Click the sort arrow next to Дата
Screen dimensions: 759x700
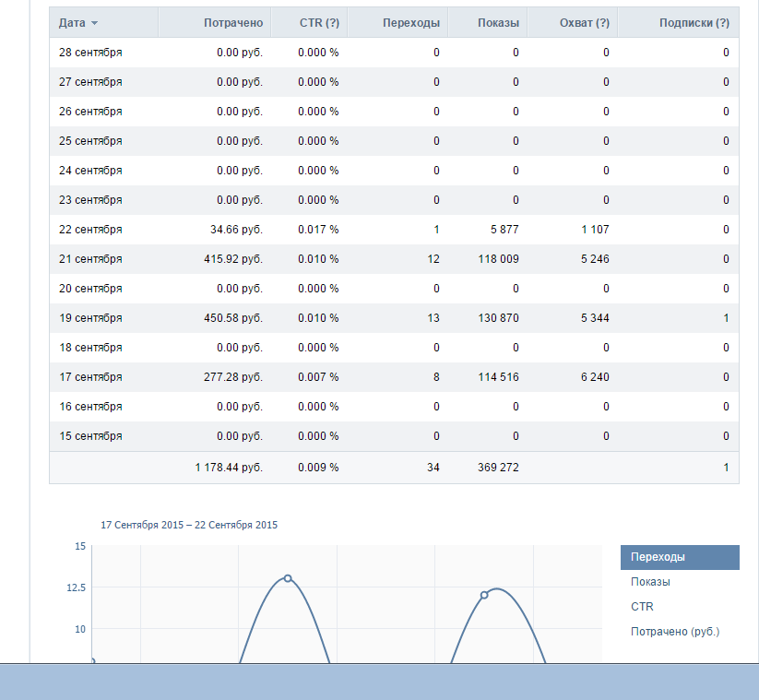point(94,23)
